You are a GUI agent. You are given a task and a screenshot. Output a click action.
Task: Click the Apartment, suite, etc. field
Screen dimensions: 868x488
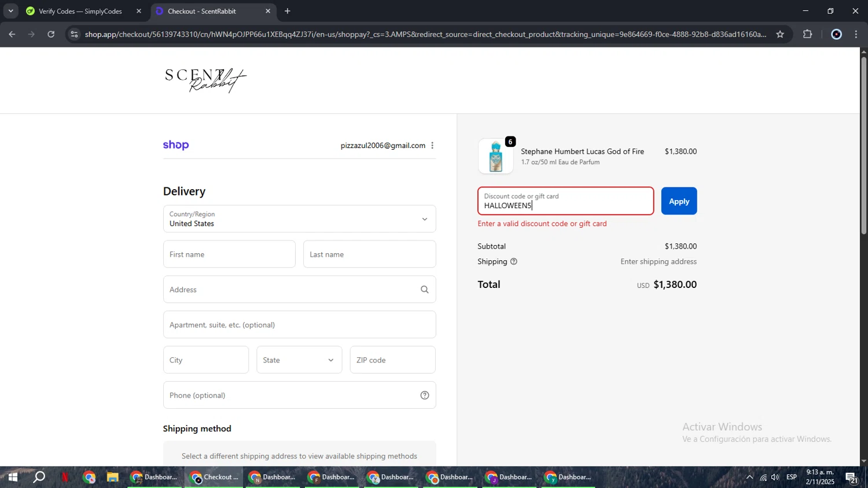[x=299, y=325]
